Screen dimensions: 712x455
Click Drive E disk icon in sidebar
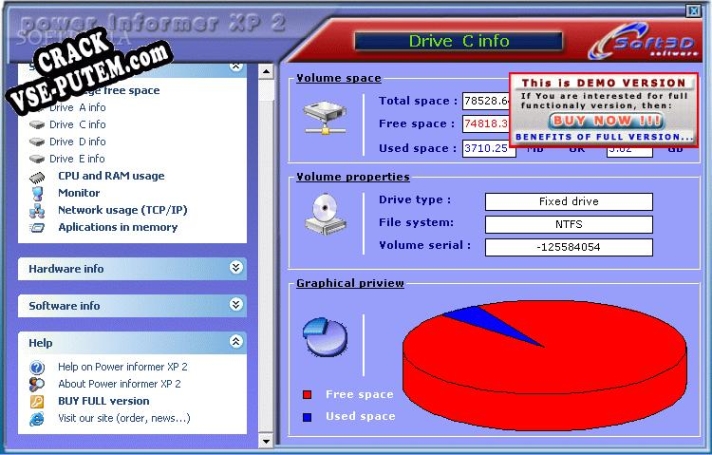pyautogui.click(x=37, y=159)
